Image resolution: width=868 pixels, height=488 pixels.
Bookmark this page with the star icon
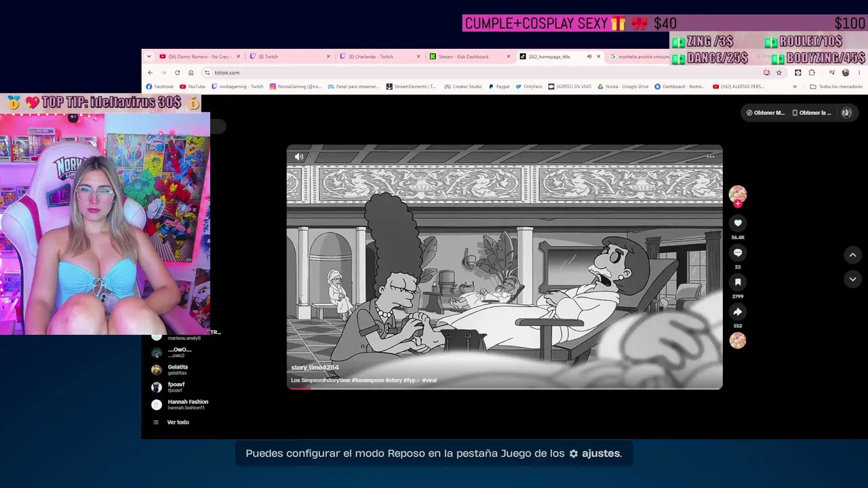click(x=779, y=73)
